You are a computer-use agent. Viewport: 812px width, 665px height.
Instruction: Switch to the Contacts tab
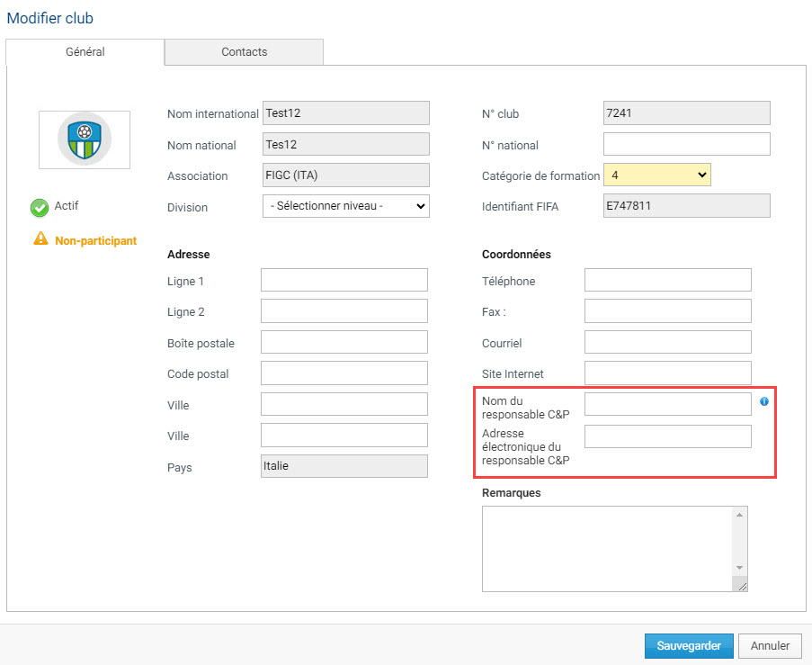244,52
